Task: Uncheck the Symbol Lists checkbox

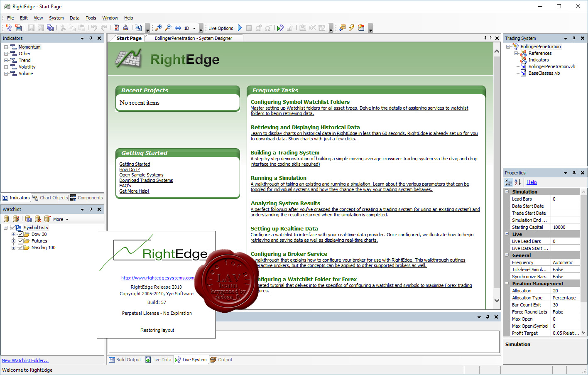Action: [12, 228]
